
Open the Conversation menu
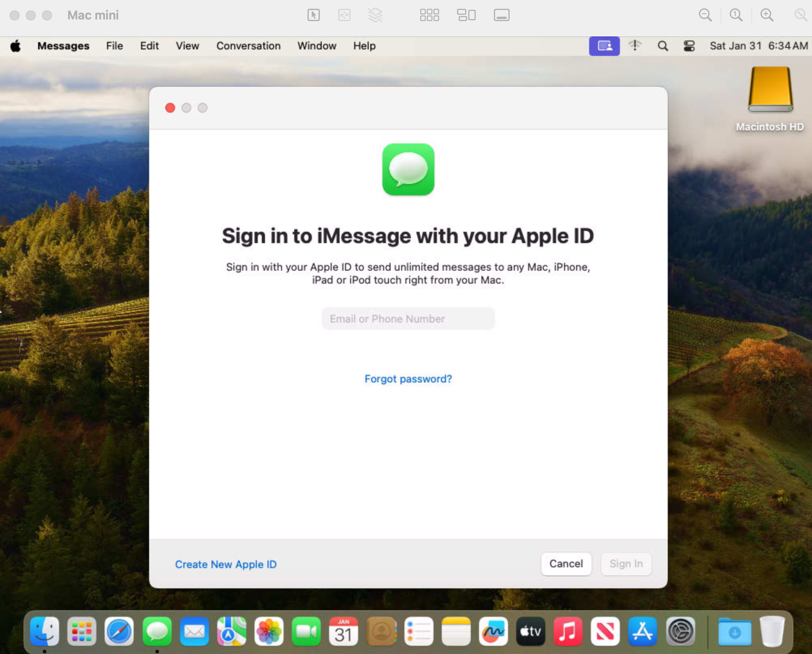point(248,46)
